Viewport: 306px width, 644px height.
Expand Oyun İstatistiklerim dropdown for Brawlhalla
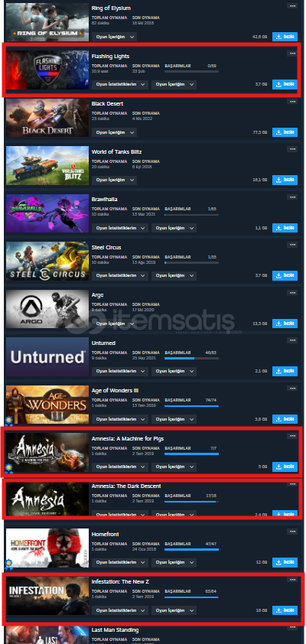click(x=120, y=228)
